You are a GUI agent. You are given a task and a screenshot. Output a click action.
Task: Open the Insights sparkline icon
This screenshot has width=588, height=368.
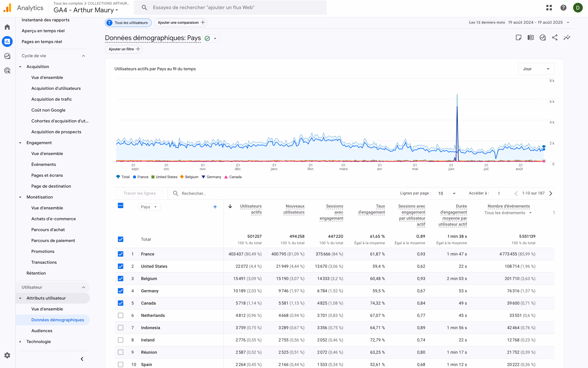pos(567,37)
